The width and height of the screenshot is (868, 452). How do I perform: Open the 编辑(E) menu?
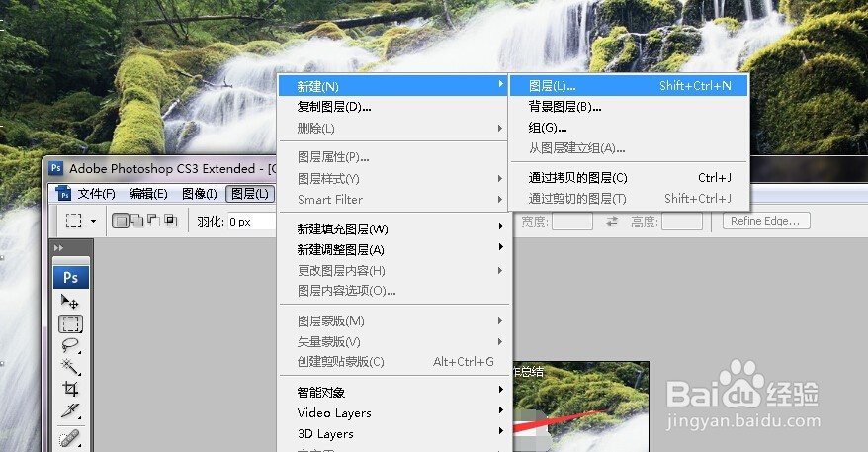(148, 193)
